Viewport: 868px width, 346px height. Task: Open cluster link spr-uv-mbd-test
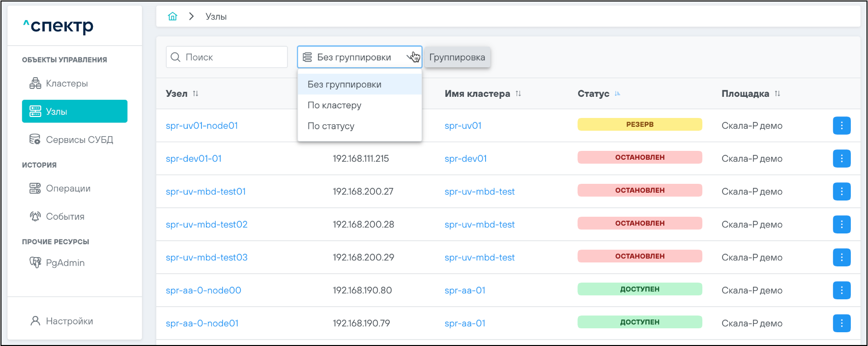[479, 192]
